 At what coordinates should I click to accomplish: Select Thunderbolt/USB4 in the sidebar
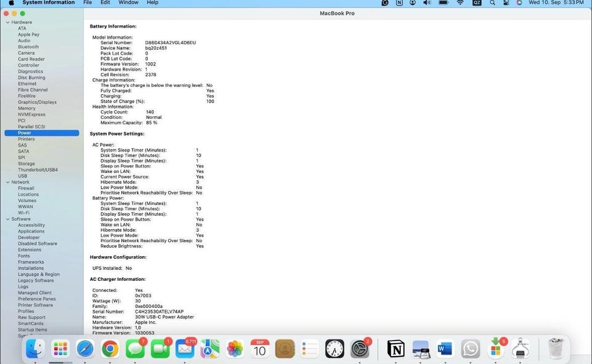38,170
